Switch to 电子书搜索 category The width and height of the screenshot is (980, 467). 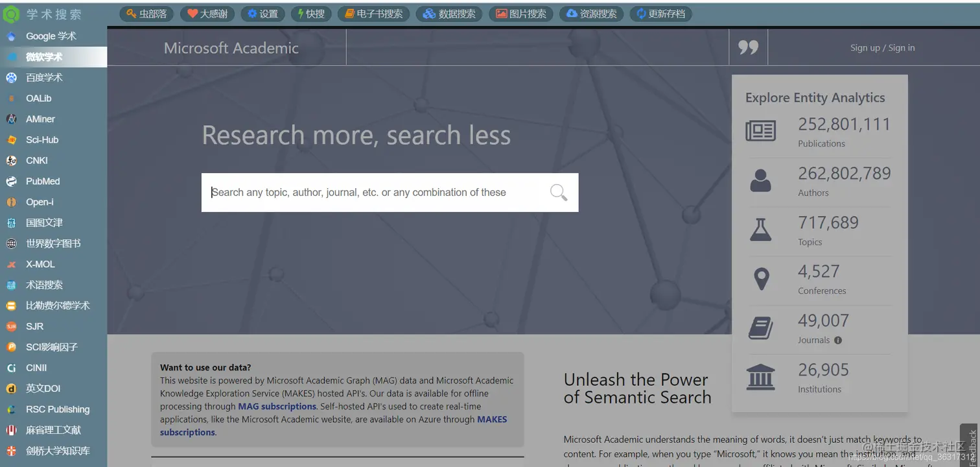373,14
